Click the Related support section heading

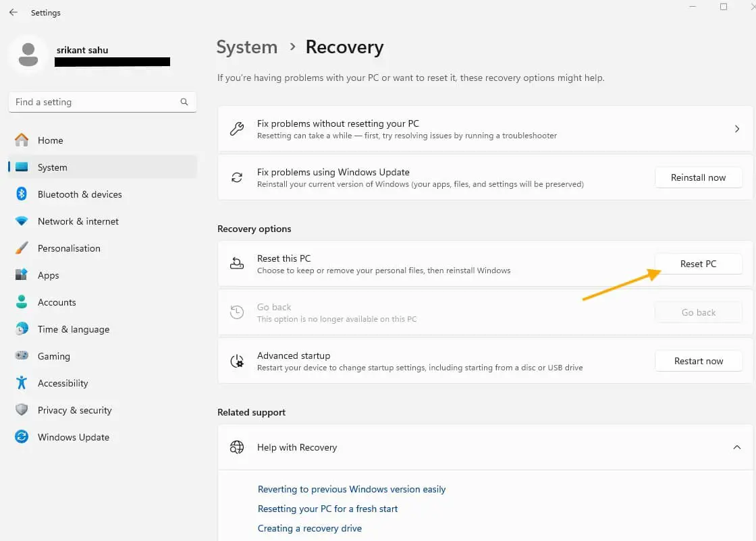(x=251, y=412)
